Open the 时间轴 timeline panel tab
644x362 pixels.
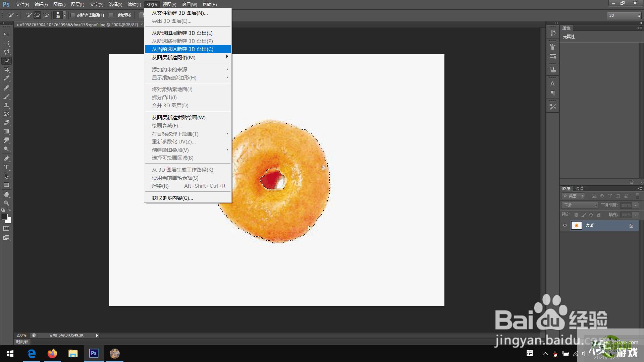point(22,342)
